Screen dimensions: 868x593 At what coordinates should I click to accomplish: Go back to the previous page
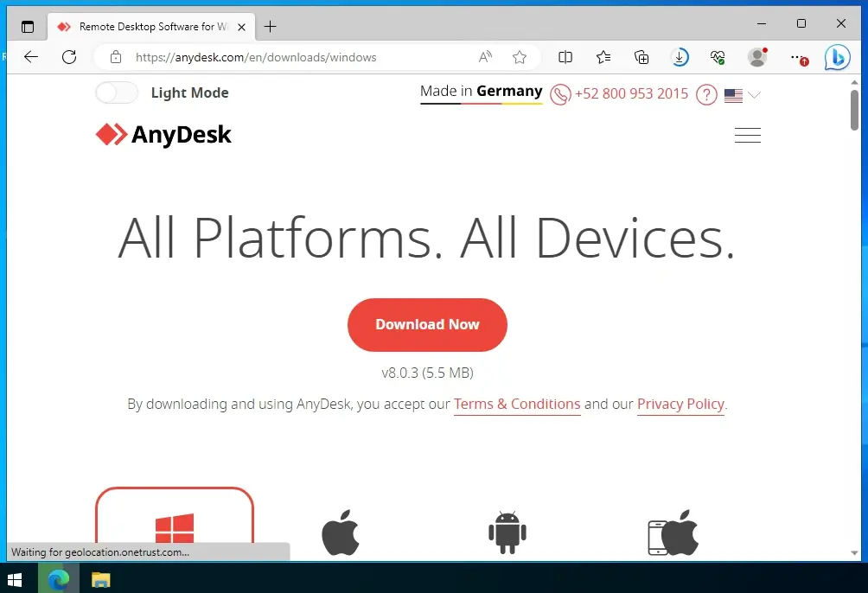pos(31,56)
